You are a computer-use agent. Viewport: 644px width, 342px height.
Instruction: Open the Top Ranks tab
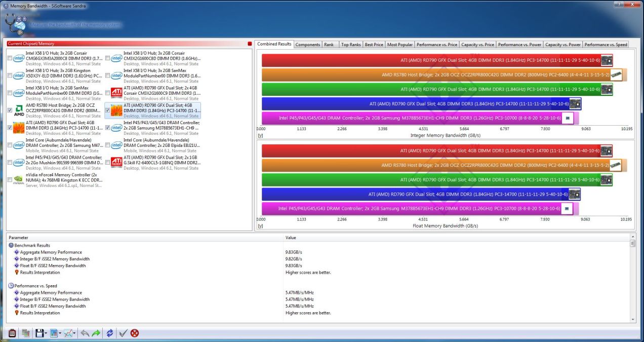[351, 45]
